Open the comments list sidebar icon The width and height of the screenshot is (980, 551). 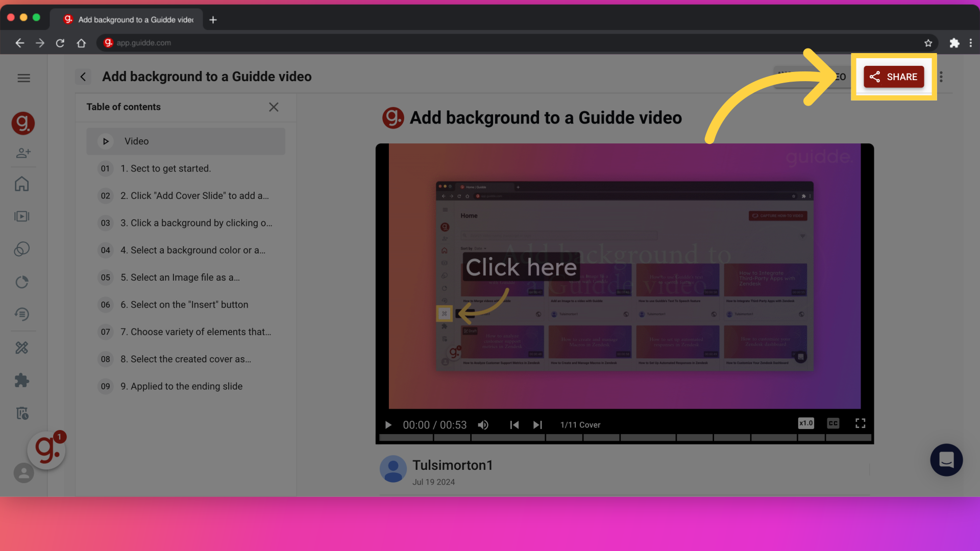pos(22,314)
